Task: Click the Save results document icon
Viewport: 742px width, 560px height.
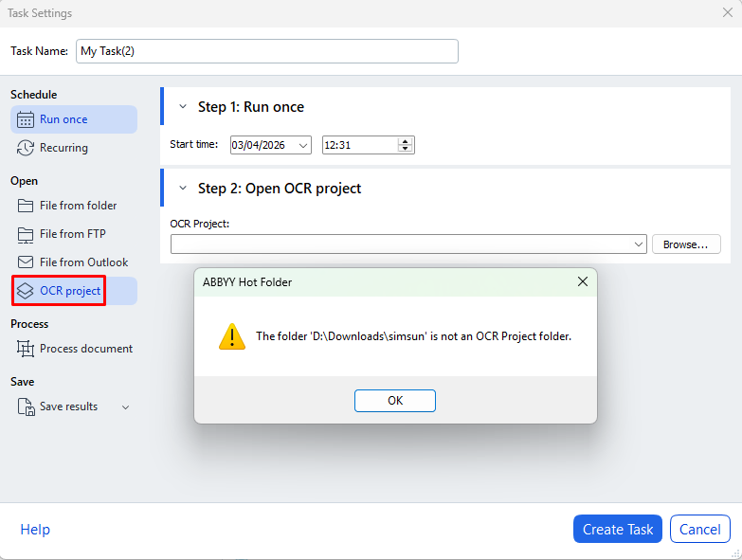Action: click(26, 406)
